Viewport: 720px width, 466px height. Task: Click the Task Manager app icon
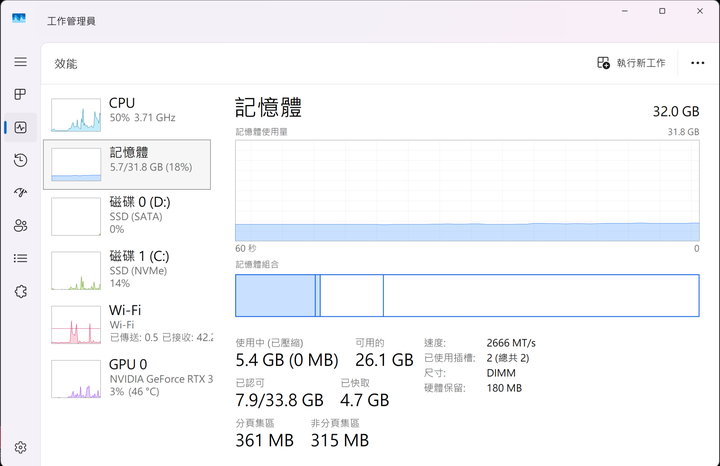pos(19,19)
